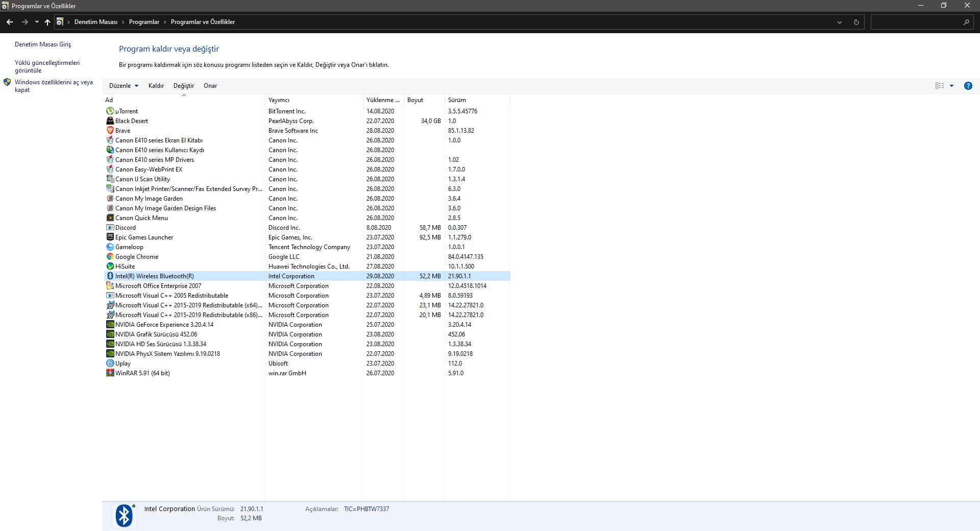
Task: Select Canon E410 series Kullanıcı Kaydı
Action: click(307, 150)
